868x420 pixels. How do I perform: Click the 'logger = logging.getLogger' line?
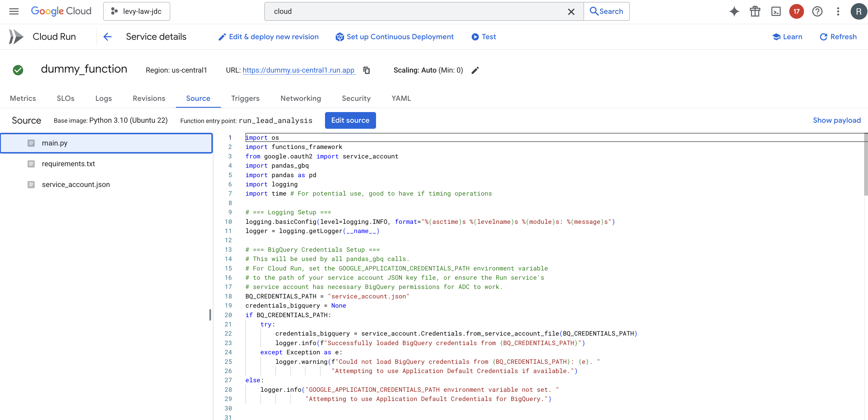312,231
